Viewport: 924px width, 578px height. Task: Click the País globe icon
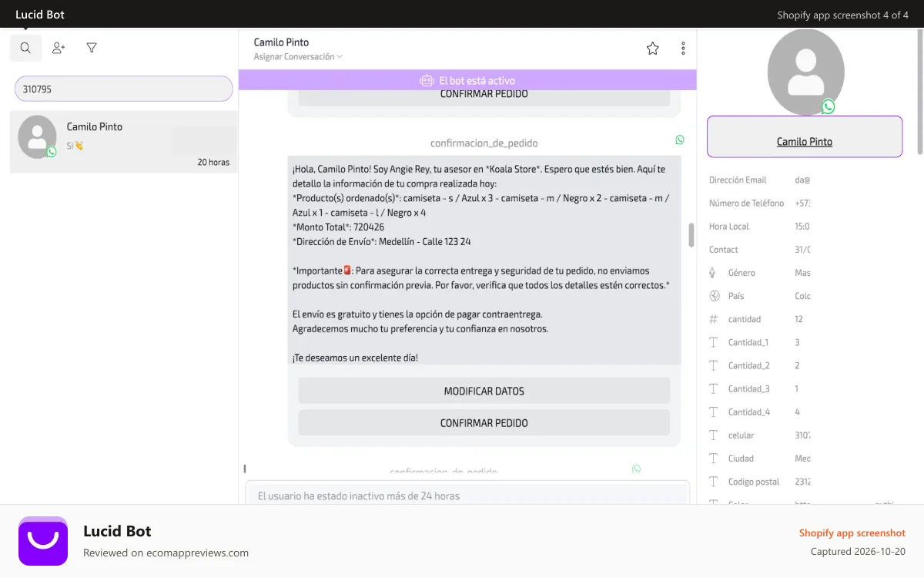click(713, 296)
